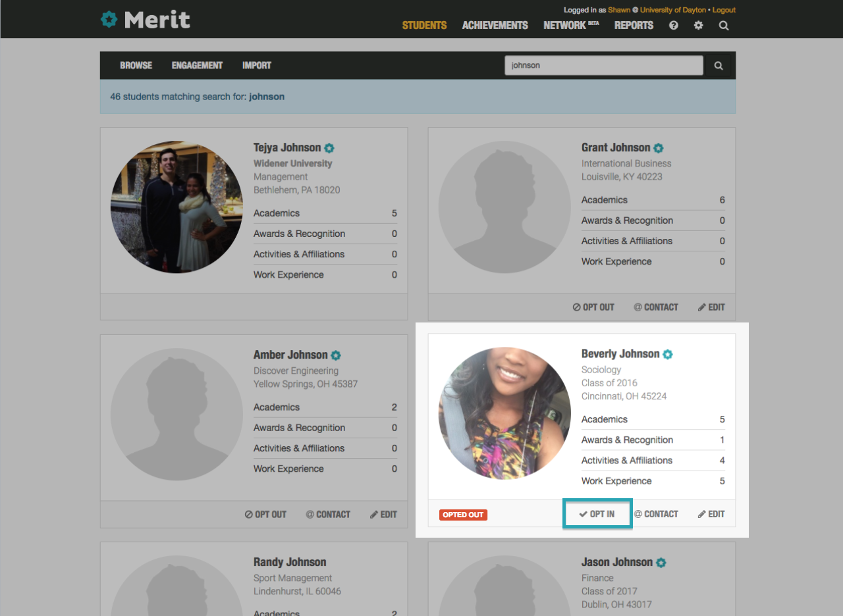Click verified badge next to Beverly Johnson

(x=667, y=354)
